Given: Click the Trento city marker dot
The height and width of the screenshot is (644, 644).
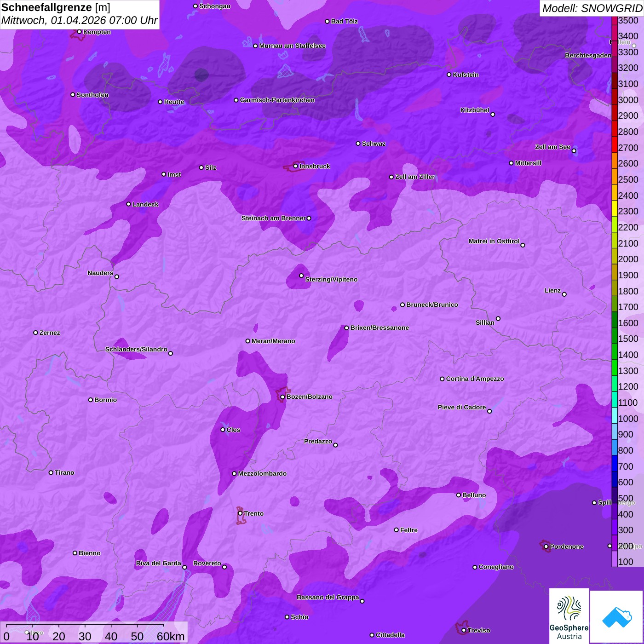Looking at the screenshot, I should coord(240,513).
